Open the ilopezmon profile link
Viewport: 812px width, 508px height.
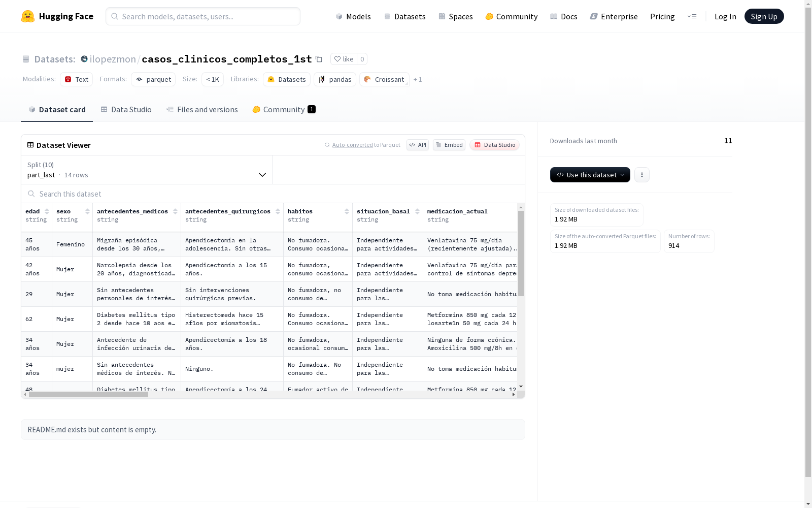point(113,59)
